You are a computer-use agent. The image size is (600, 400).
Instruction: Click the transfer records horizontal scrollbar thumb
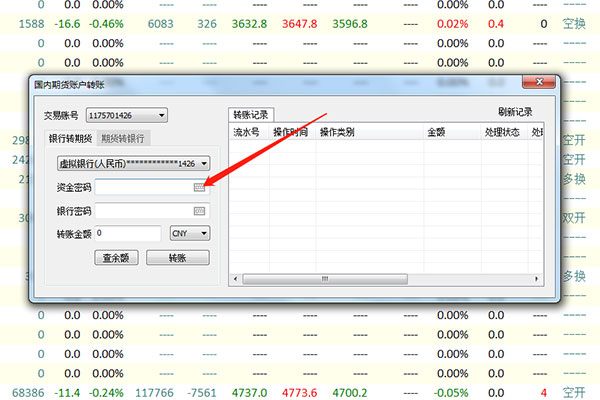[x=325, y=279]
